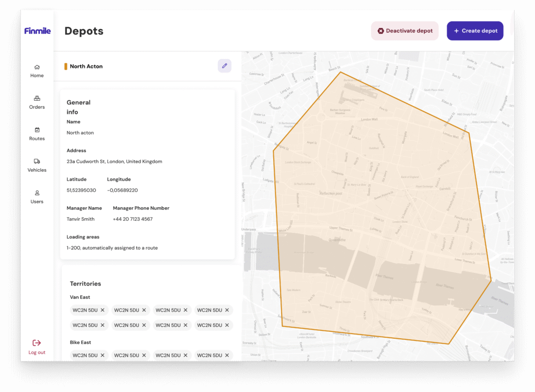
Task: Remove second WC2N 5DU tag in Van East second row
Action: [x=144, y=325]
